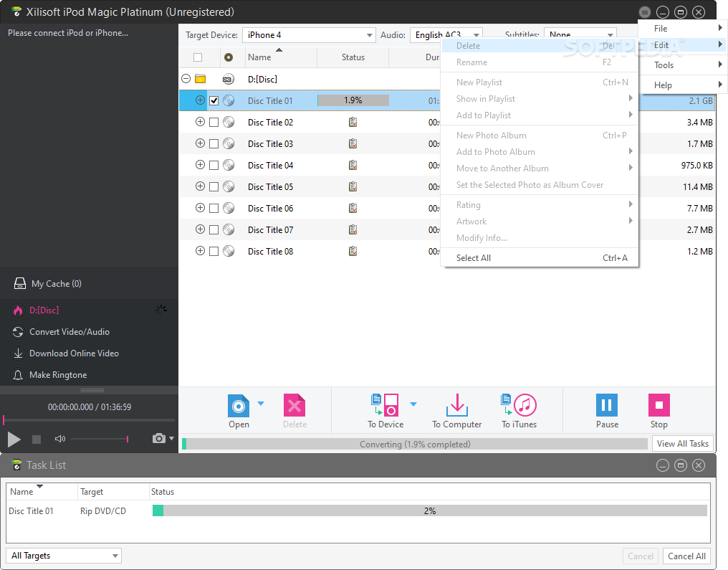Click the Open disc icon
Viewport: 728px width, 570px height.
pyautogui.click(x=239, y=406)
